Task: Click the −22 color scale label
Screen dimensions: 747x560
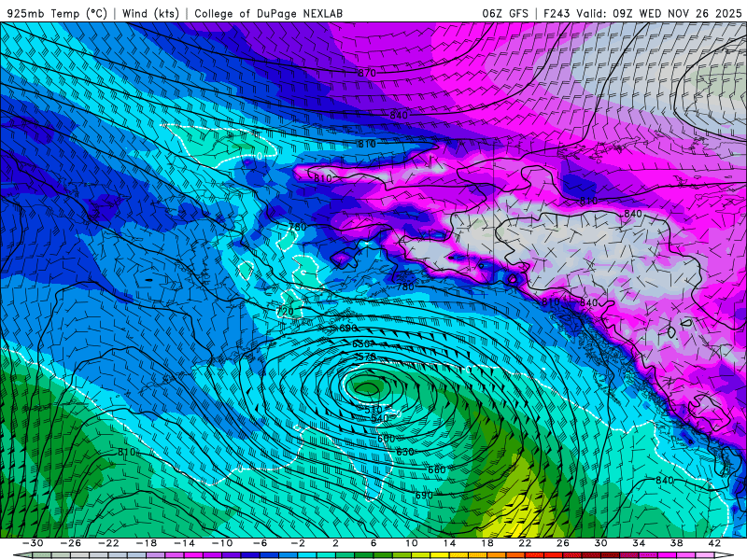Action: coord(108,543)
